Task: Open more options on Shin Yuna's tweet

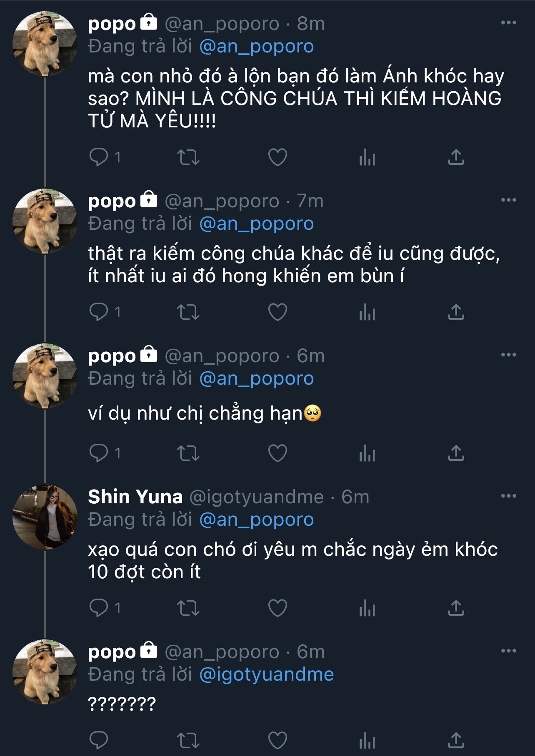Action: [x=508, y=496]
